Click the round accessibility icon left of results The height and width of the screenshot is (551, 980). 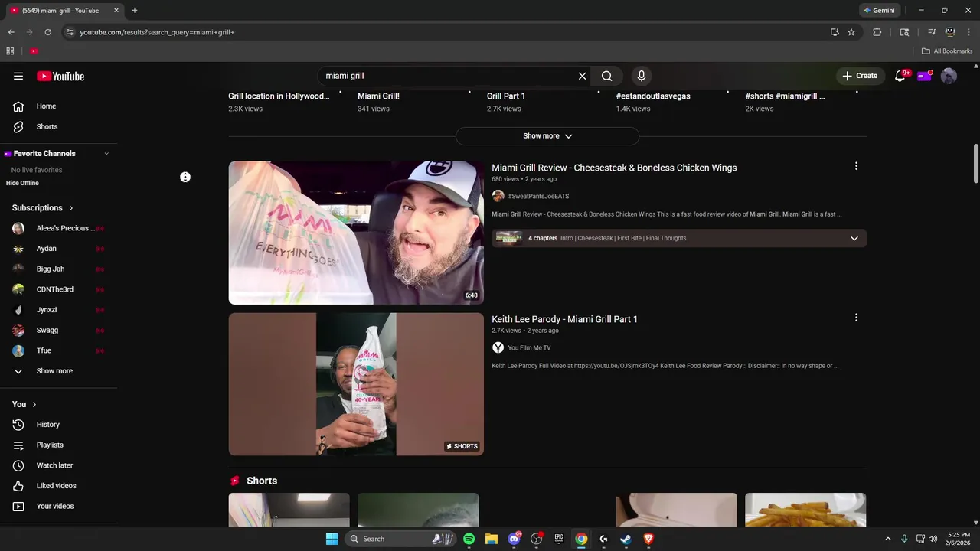(185, 177)
